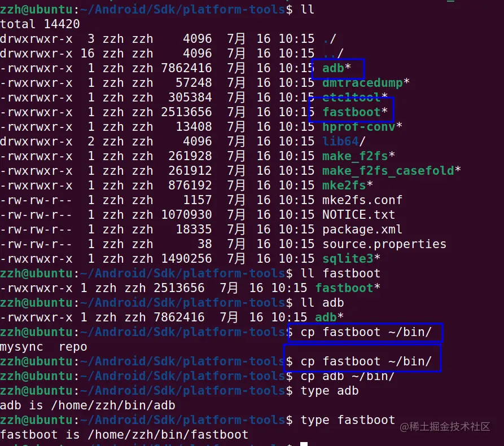Click the 'adb is /home/zzh/bin/adb' output

pyautogui.click(x=87, y=405)
